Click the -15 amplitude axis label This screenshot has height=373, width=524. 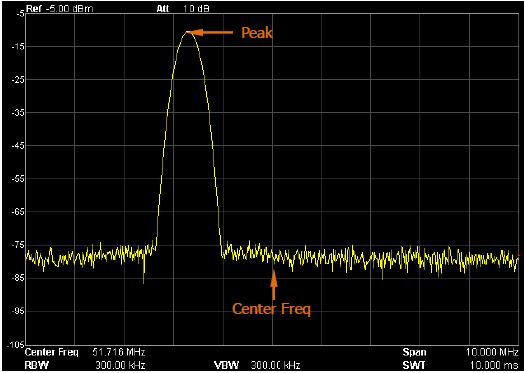pyautogui.click(x=19, y=47)
